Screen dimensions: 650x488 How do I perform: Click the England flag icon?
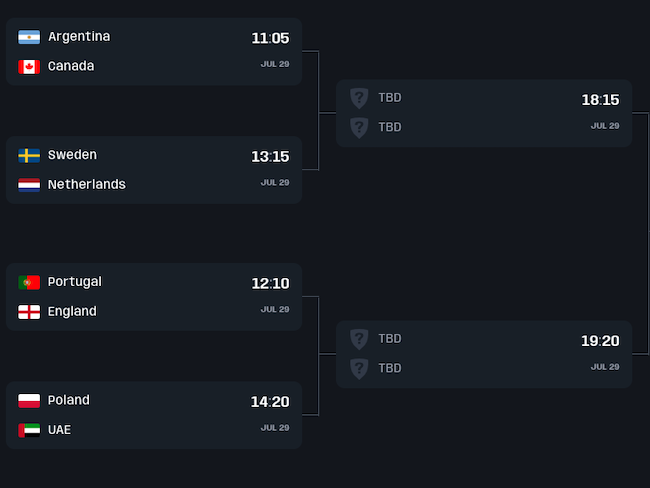point(29,312)
